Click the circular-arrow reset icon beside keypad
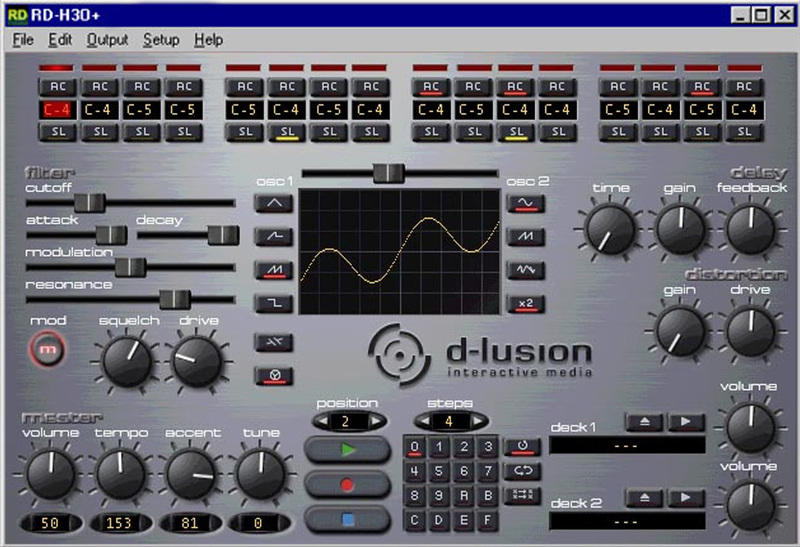The image size is (800, 547). tap(522, 446)
